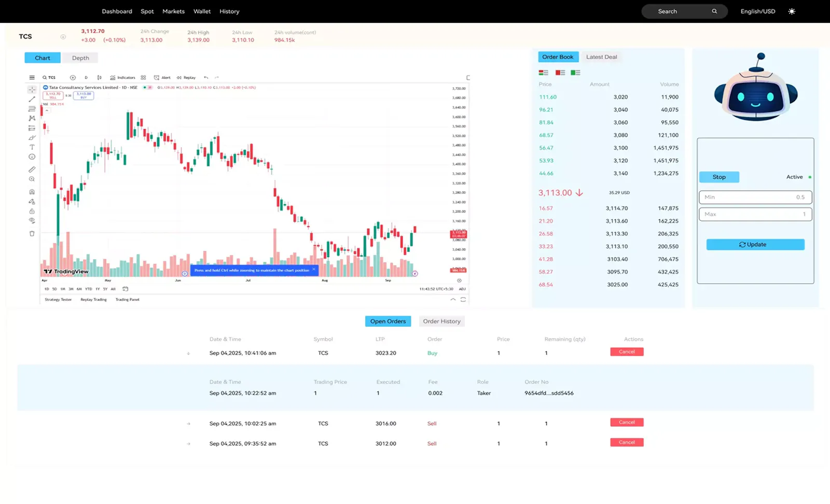Screen dimensions: 830x504
Task: Select the text annotation tool
Action: point(32,147)
